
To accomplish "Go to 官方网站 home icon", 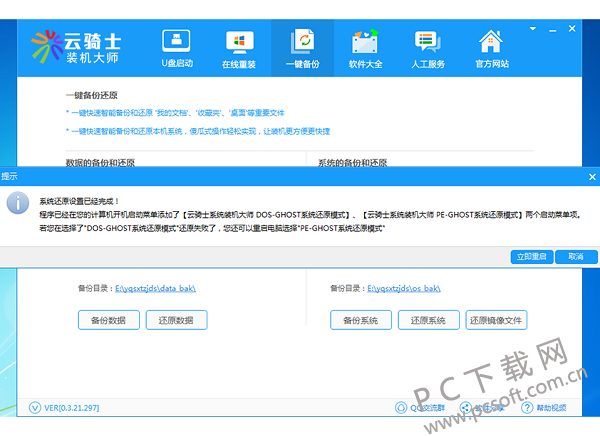I will coord(491,41).
